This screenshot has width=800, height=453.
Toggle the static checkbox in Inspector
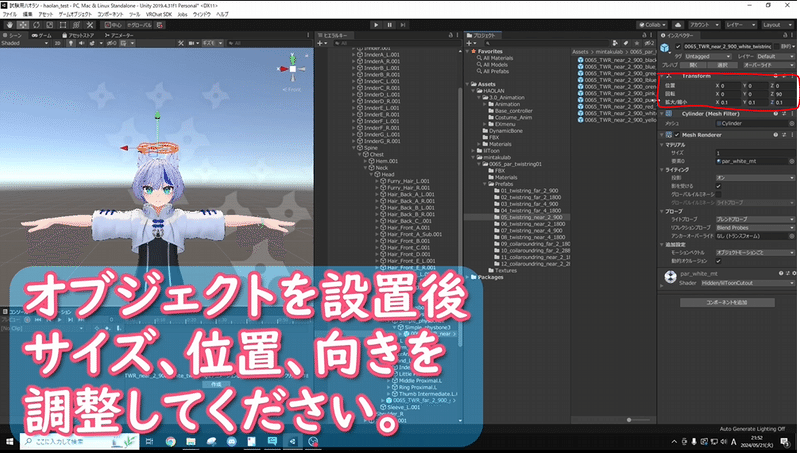click(x=776, y=46)
